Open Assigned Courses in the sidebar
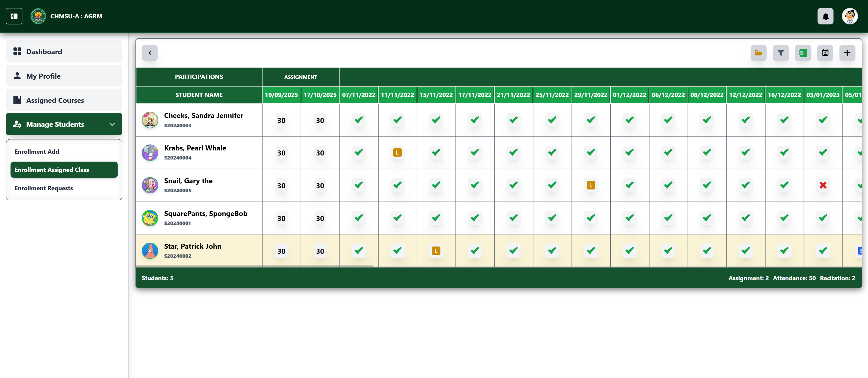Viewport: 868px width, 378px height. tap(64, 100)
